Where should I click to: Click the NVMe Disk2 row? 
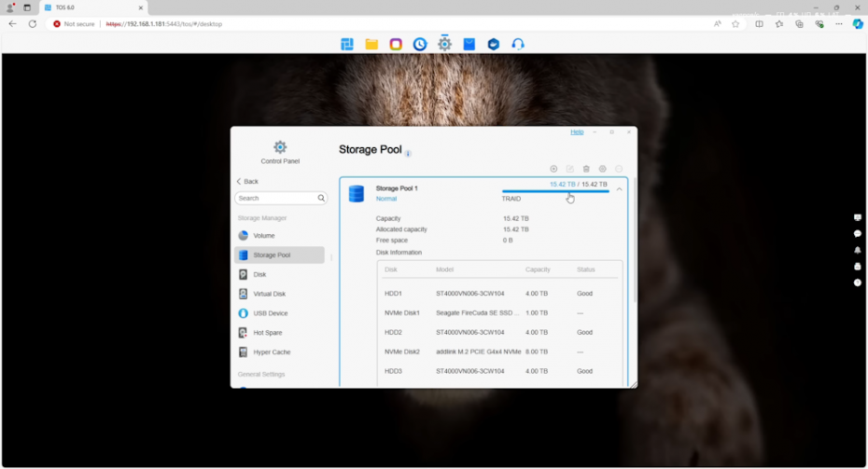pos(500,352)
